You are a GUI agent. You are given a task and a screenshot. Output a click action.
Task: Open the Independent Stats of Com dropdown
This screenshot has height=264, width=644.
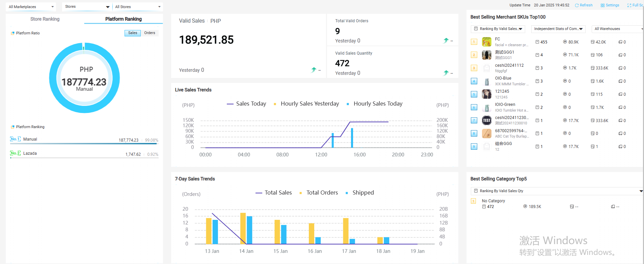click(x=558, y=29)
